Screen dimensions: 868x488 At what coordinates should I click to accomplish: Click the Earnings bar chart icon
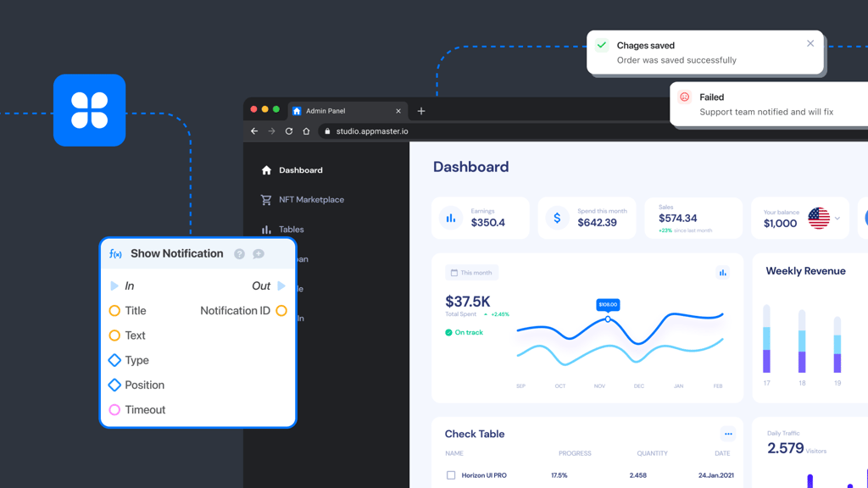point(451,218)
